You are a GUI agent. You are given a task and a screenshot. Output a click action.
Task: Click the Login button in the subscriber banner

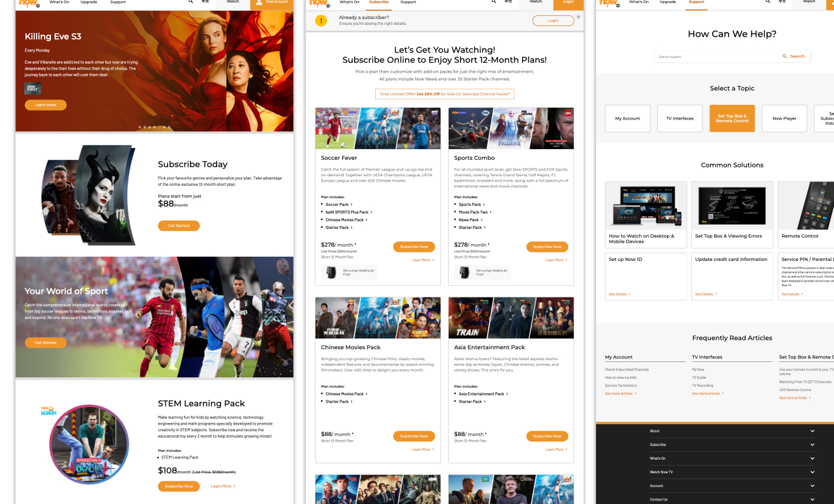point(553,21)
